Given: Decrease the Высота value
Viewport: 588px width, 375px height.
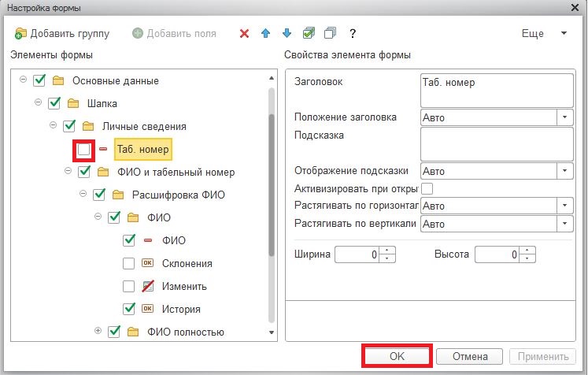Looking at the screenshot, I should click(x=527, y=258).
